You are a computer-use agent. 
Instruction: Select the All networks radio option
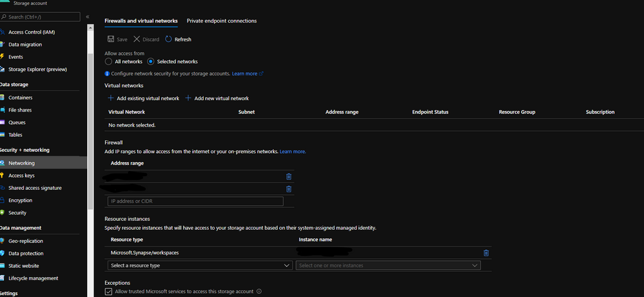[108, 62]
